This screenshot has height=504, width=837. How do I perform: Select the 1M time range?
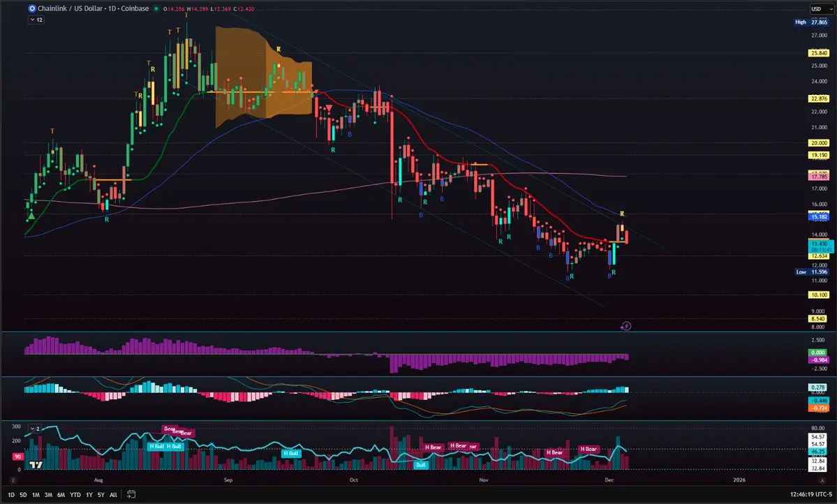(x=36, y=495)
